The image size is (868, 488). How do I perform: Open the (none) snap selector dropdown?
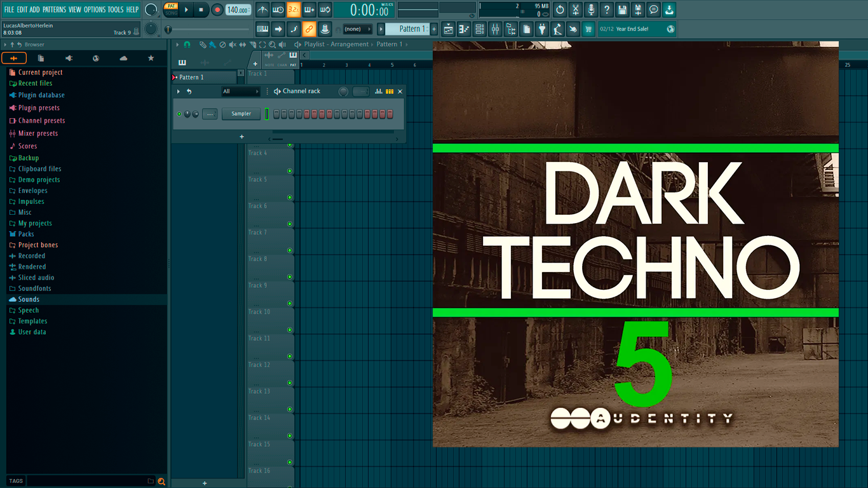coord(357,29)
